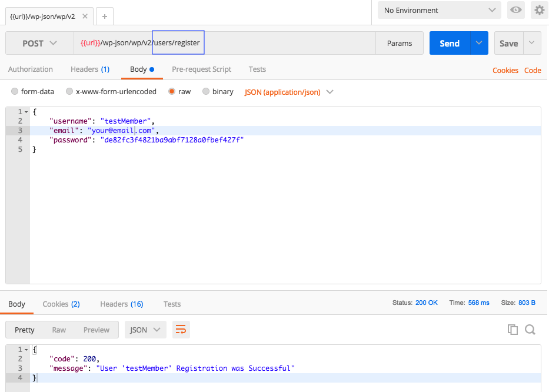Collapse the response JSON at line 1
The height and width of the screenshot is (392, 549).
[26, 350]
